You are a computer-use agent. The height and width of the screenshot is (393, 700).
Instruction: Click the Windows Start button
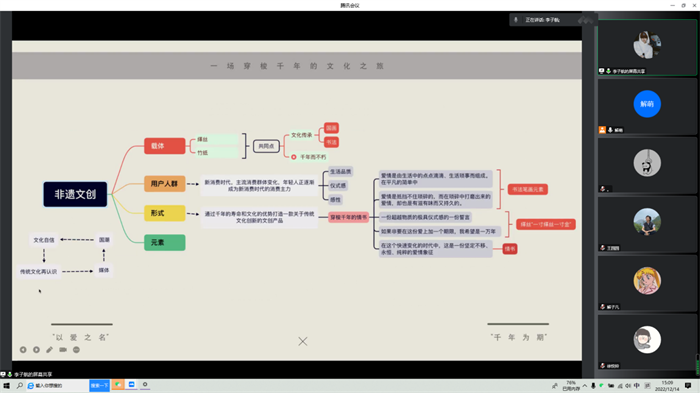click(7, 385)
